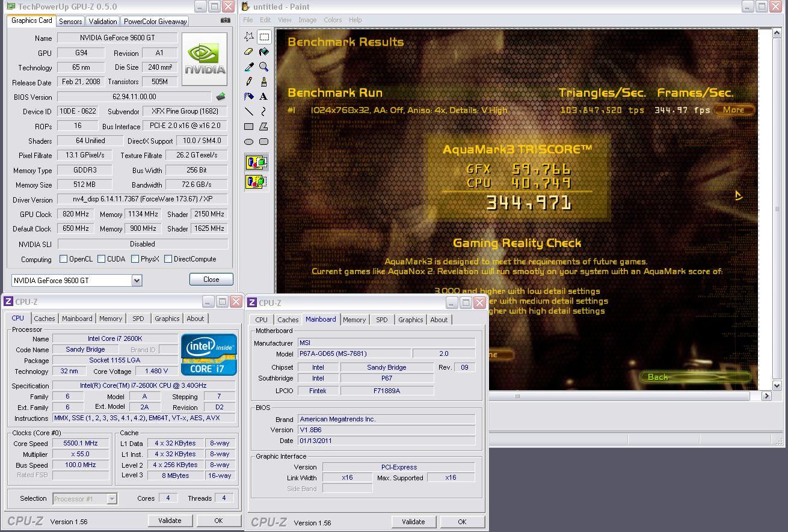Click Validate in the right CPU-Z window
The image size is (788, 532).
[x=413, y=522]
